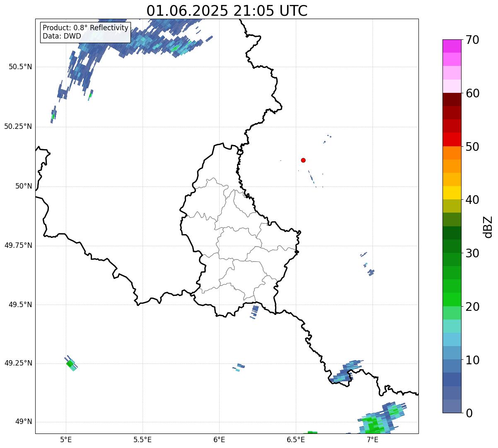
Task: Click the magenta swatch atop the colorbar
Action: pos(452,46)
